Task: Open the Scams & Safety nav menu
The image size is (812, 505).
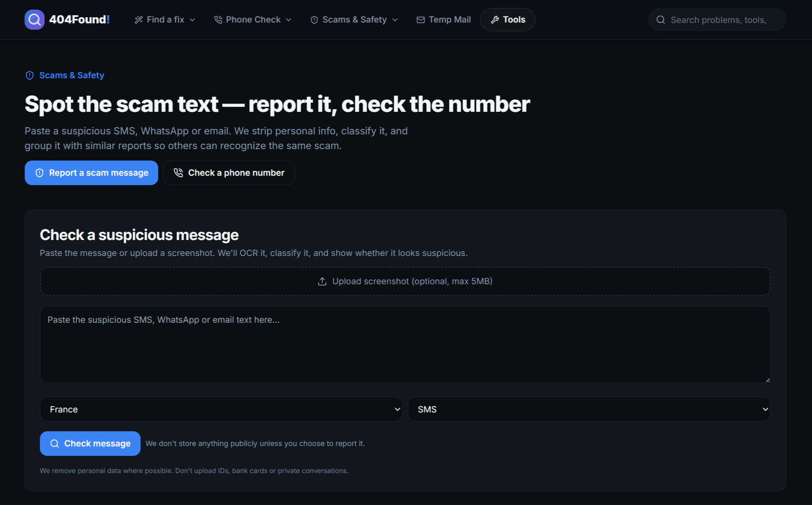Action: point(354,20)
